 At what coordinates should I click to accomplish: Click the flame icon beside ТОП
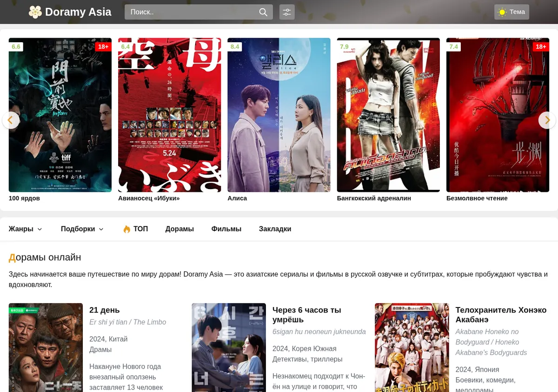tap(126, 229)
